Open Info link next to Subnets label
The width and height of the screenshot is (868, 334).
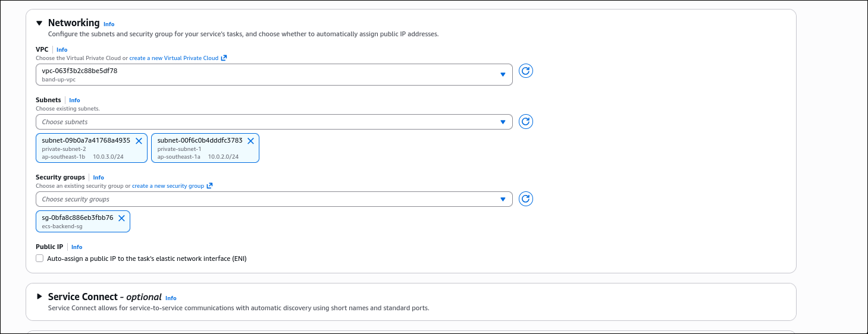tap(74, 100)
